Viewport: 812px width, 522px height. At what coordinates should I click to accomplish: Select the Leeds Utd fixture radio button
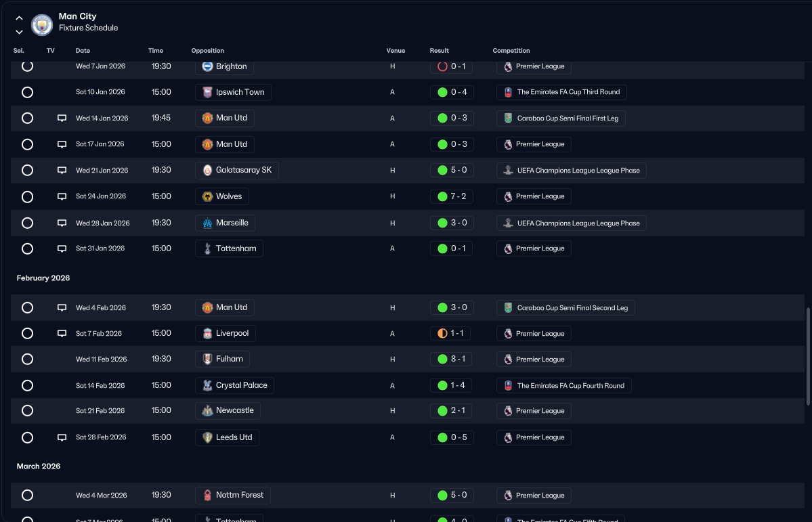28,437
